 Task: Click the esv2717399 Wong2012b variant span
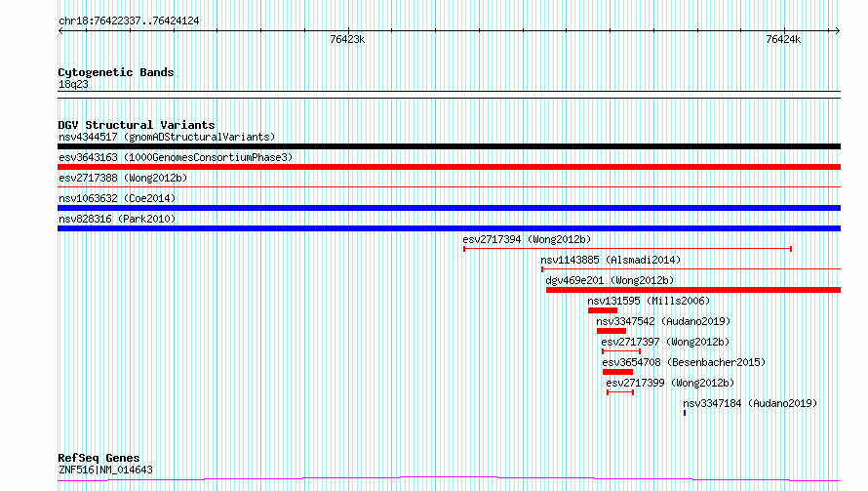620,392
